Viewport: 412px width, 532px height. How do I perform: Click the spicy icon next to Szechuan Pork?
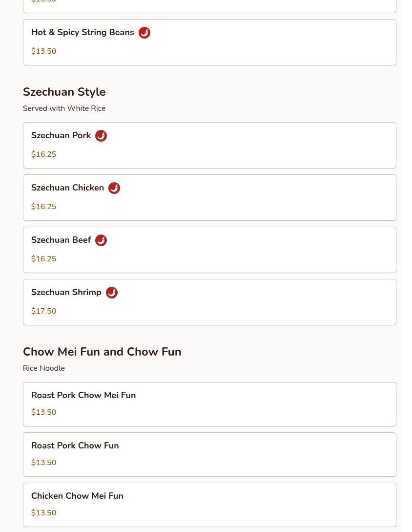(x=101, y=136)
